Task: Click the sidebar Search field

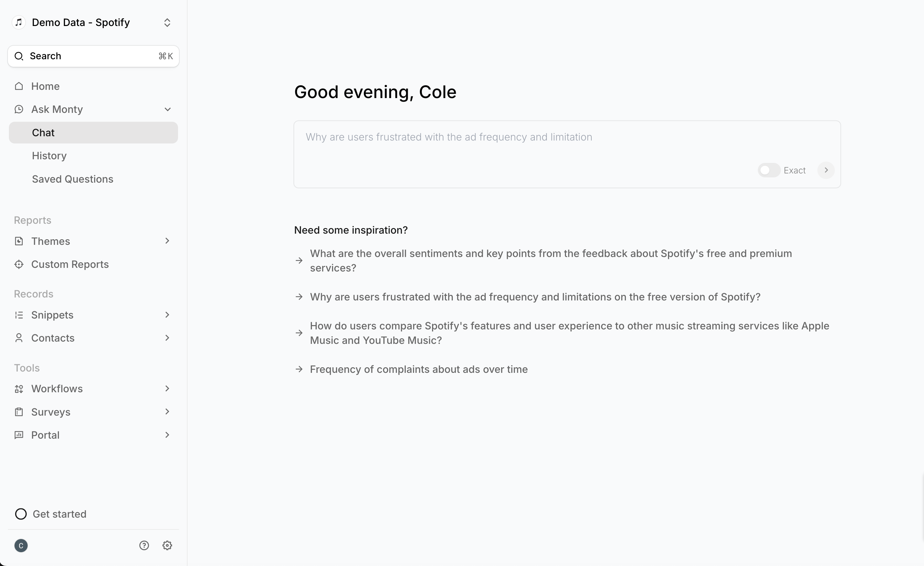Action: 93,56
